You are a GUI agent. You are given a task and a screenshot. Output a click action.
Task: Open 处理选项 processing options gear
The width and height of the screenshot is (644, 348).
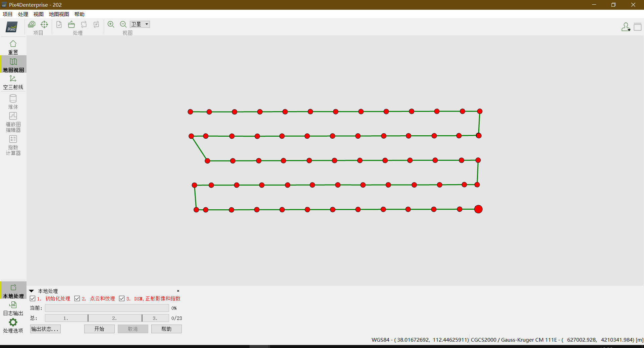click(x=13, y=326)
